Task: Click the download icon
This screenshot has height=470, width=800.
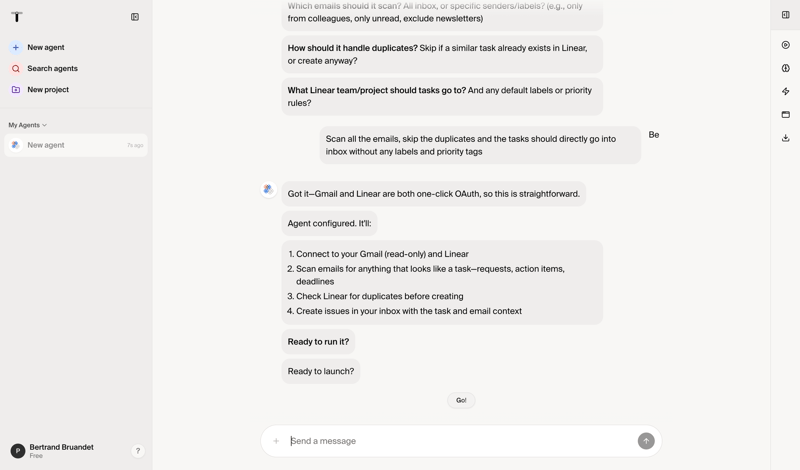Action: click(x=785, y=138)
